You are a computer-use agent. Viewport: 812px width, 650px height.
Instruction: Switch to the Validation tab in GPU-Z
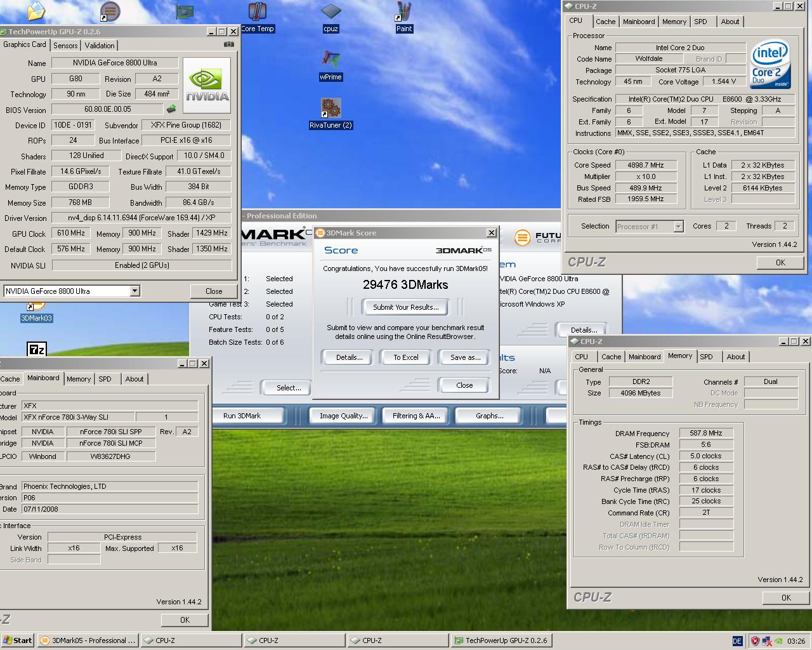pyautogui.click(x=100, y=46)
